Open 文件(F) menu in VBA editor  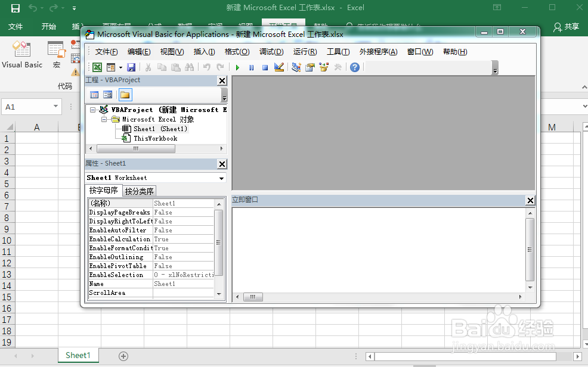pos(107,52)
